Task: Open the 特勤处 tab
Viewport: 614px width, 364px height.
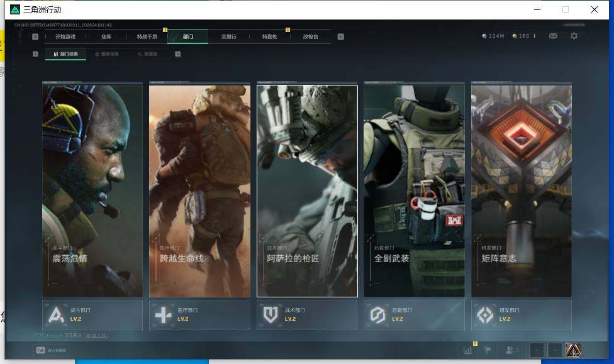Action: tap(269, 36)
